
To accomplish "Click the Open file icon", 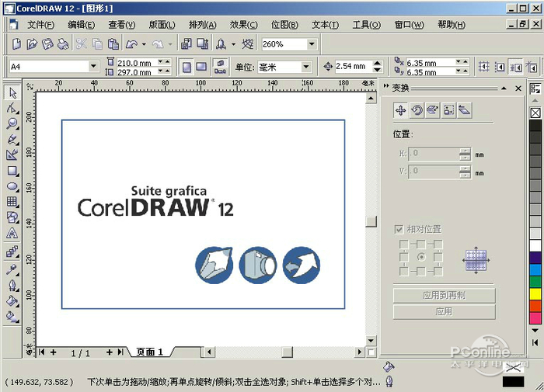I will pos(32,44).
